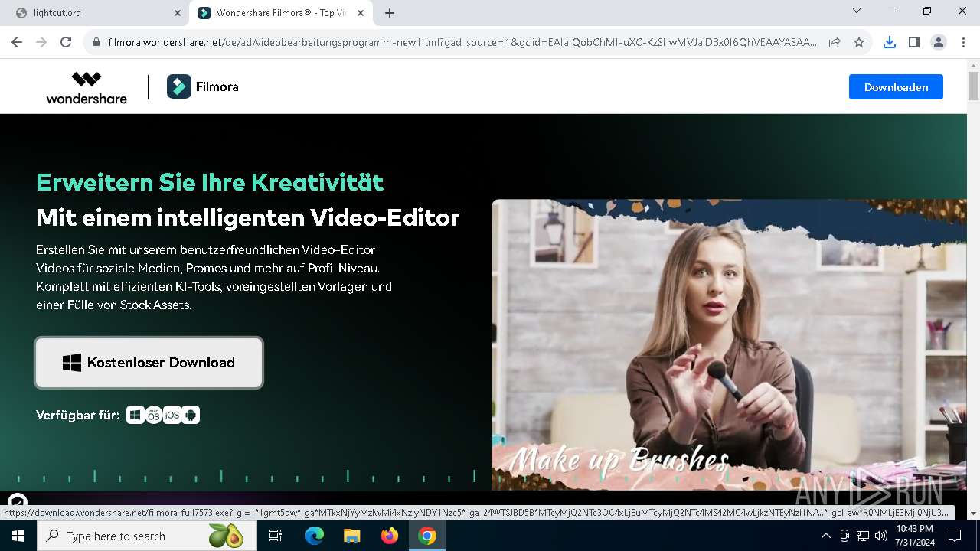Open Chrome downloads icon
Screen dimensions: 980x551
click(889, 43)
